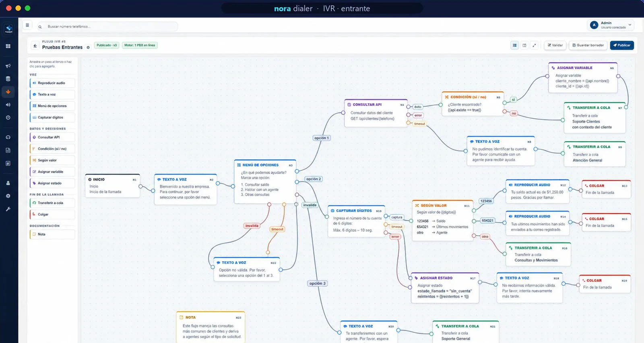Open the wrench tools sidebar icon
This screenshot has width=644, height=343.
point(8,209)
